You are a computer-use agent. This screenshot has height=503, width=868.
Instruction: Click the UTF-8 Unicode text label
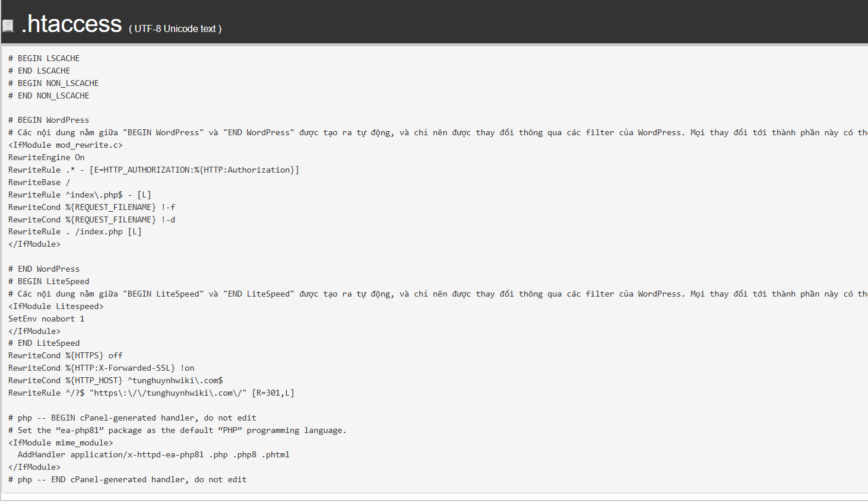(175, 28)
